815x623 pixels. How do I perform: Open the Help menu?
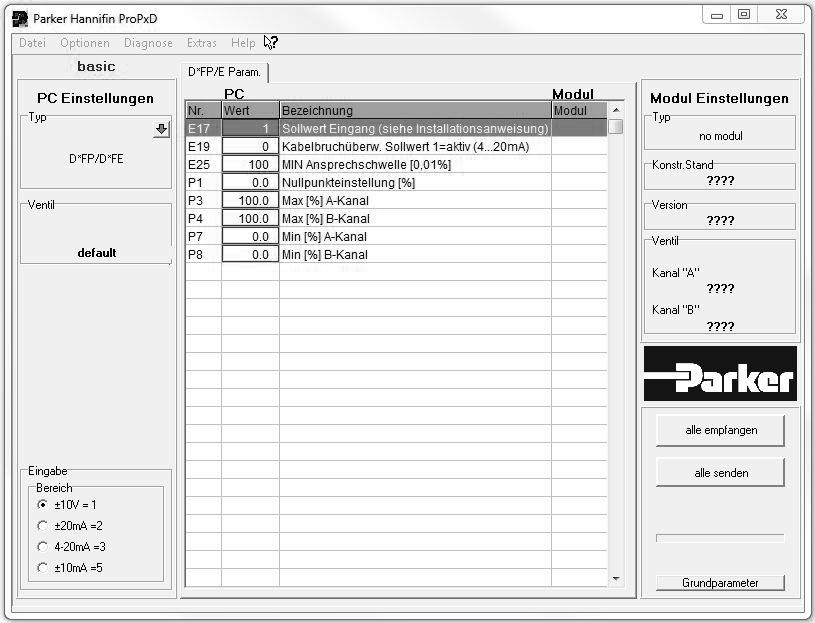click(243, 43)
